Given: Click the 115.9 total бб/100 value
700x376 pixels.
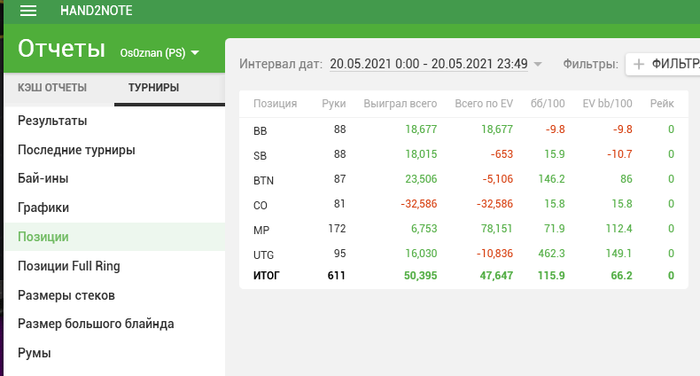Looking at the screenshot, I should [x=551, y=276].
